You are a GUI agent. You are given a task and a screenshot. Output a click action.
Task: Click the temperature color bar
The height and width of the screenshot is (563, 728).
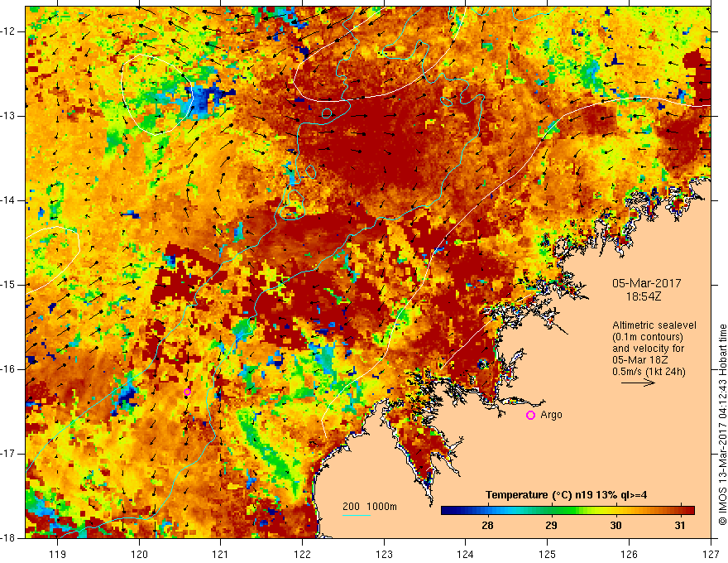[x=568, y=510]
